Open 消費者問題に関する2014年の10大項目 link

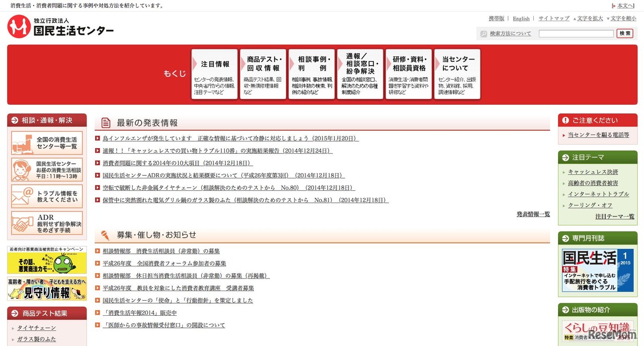coord(178,163)
